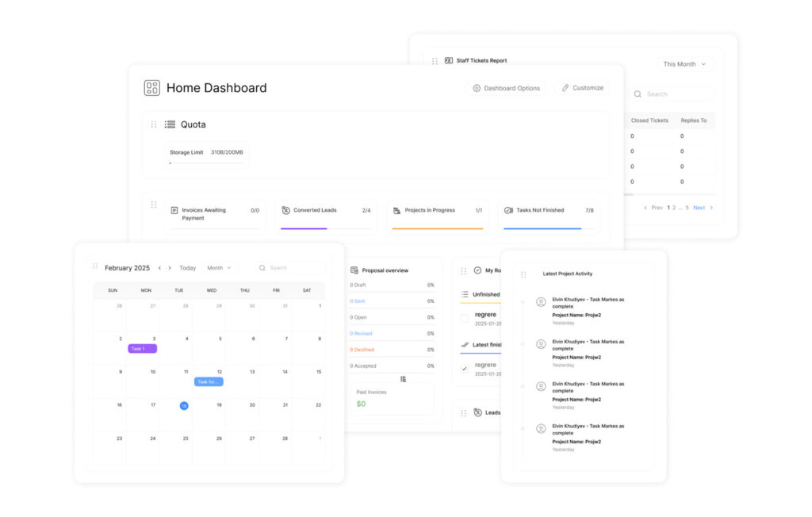Viewport: 812px width, 517px height.
Task: Grab the calendar widget drag handle
Action: pos(95,266)
